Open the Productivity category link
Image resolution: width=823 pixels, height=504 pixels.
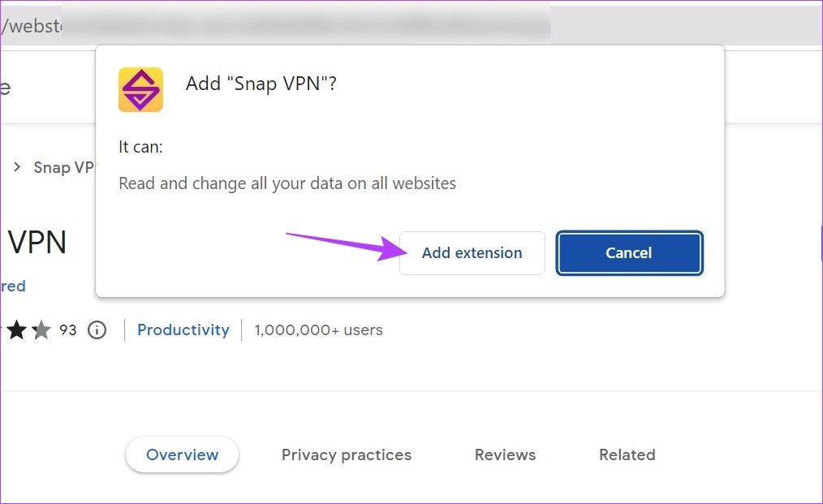[x=183, y=330]
